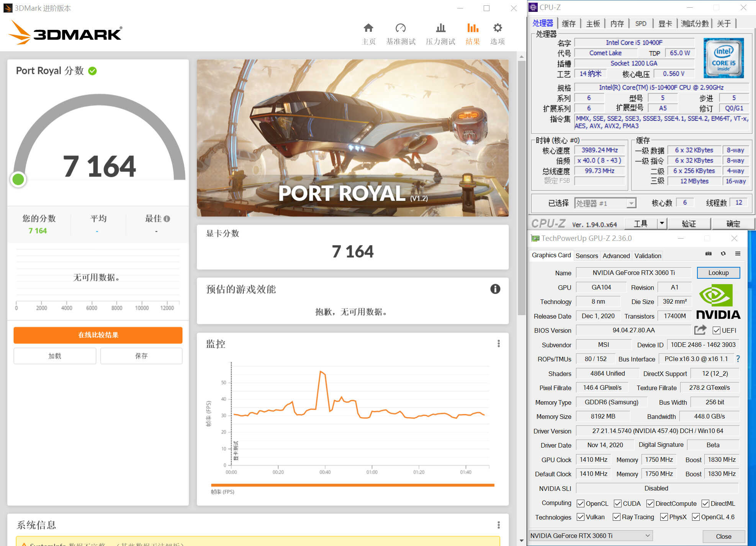
Task: Switch to CPU-Z SPD tab
Action: click(641, 24)
